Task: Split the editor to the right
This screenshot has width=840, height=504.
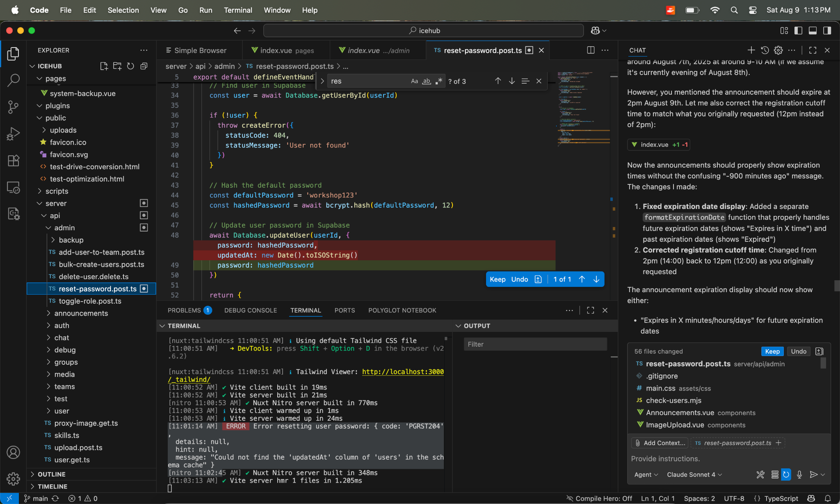Action: 591,50
